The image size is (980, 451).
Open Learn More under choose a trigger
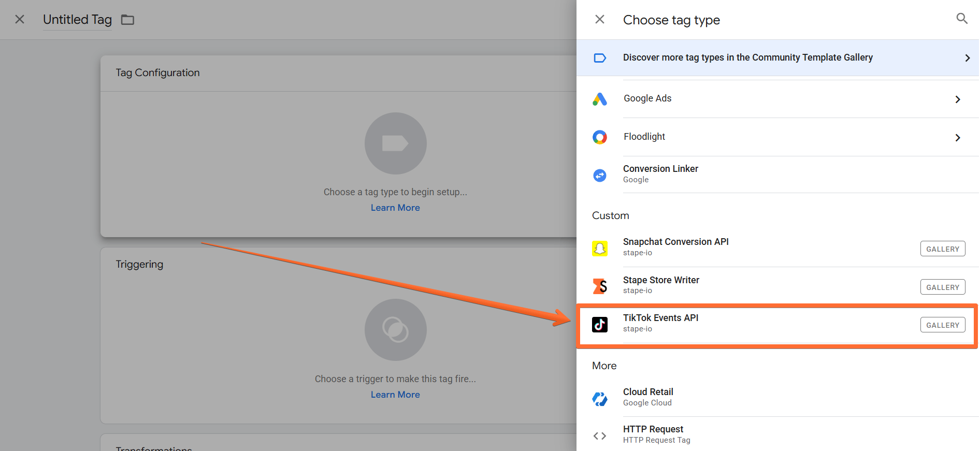coord(395,395)
